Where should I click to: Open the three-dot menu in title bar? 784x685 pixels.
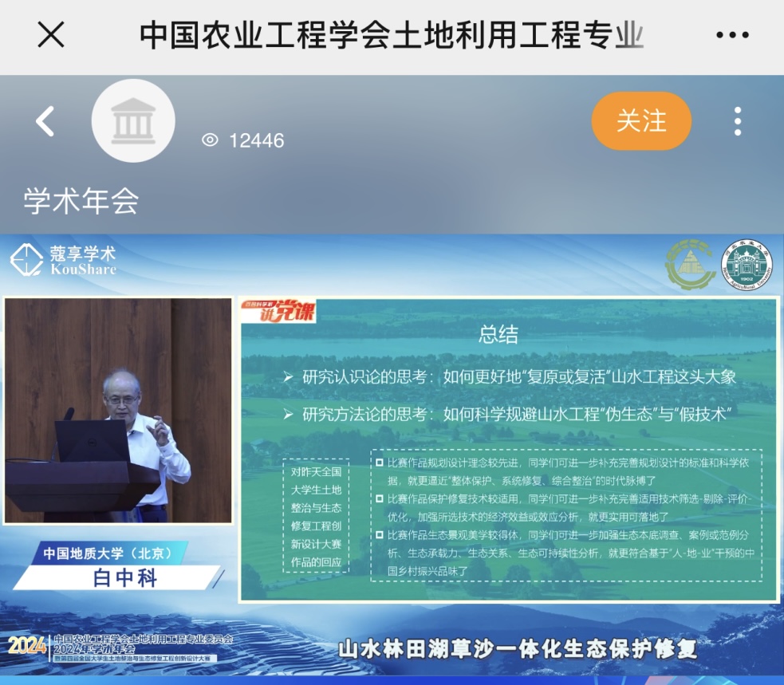[732, 35]
